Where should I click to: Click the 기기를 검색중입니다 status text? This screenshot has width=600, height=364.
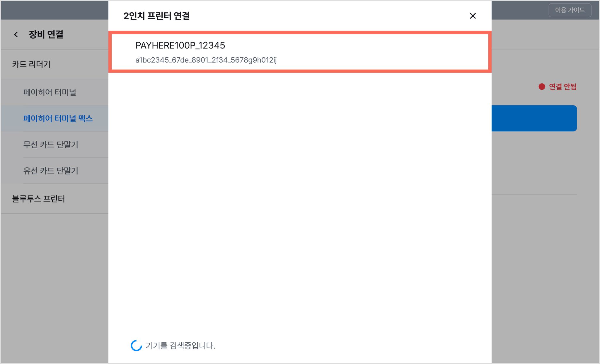click(x=180, y=346)
